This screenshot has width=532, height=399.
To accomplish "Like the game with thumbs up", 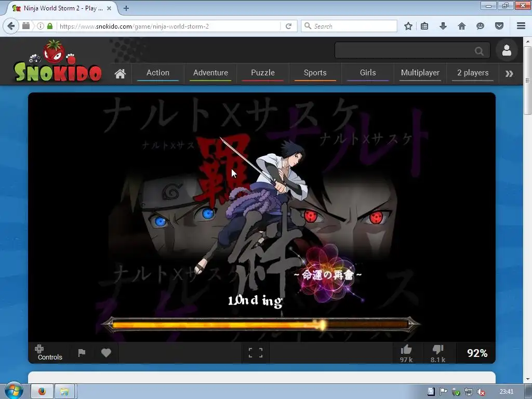I will point(406,353).
